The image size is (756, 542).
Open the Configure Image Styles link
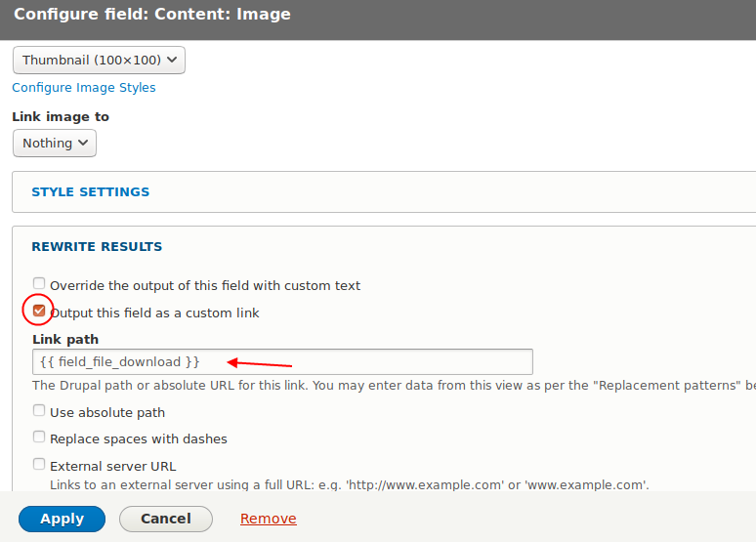coord(84,88)
